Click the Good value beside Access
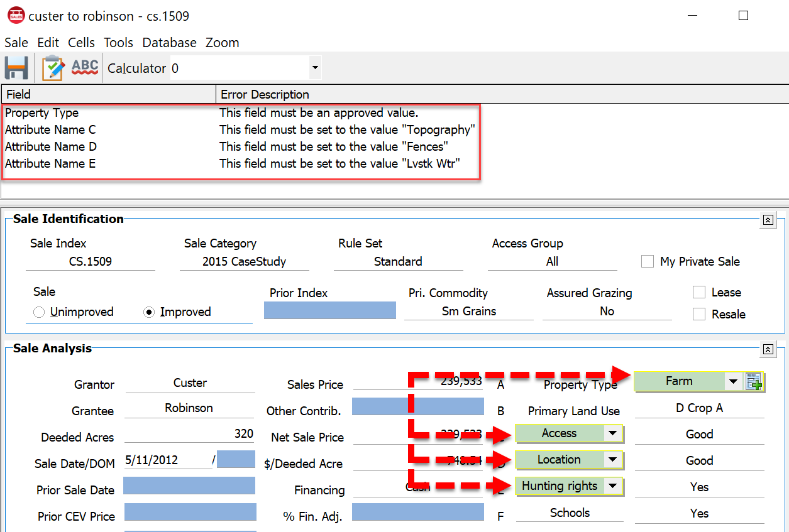 click(700, 435)
